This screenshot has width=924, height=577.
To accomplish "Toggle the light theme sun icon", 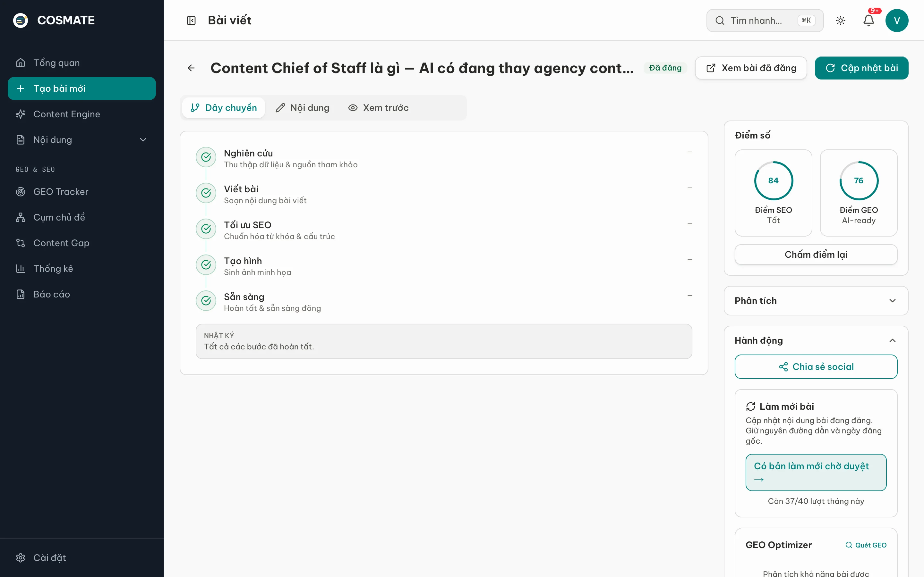I will point(840,20).
